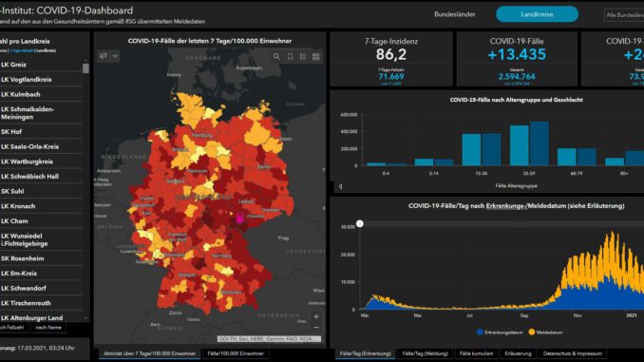This screenshot has width=644, height=362.
Task: Collapse the age group chart left arrow
Action: (340, 186)
